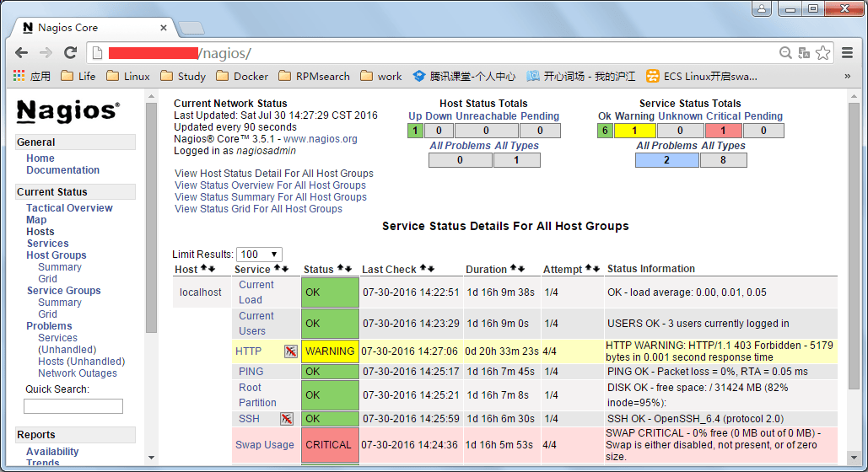
Task: Open the Life bookmarks folder
Action: pyautogui.click(x=78, y=77)
